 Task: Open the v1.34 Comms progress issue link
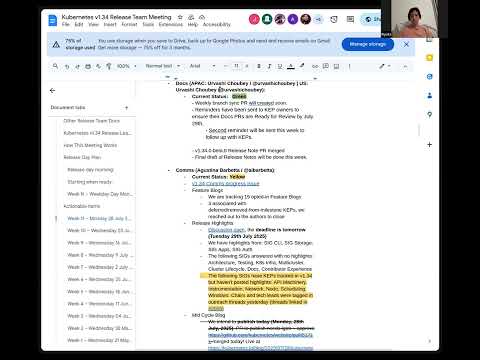click(x=225, y=184)
